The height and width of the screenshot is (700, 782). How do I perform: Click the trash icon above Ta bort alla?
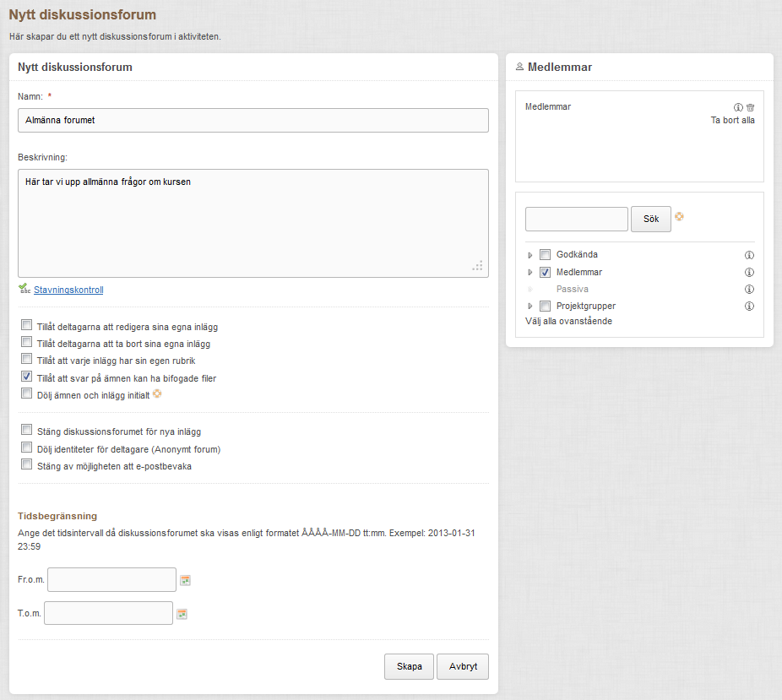pyautogui.click(x=750, y=107)
